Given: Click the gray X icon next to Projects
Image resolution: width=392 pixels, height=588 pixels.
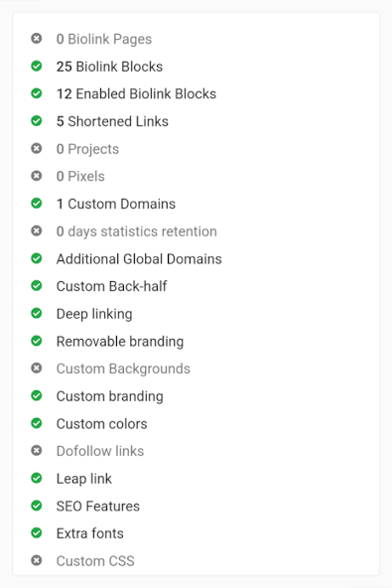Looking at the screenshot, I should click(37, 149).
